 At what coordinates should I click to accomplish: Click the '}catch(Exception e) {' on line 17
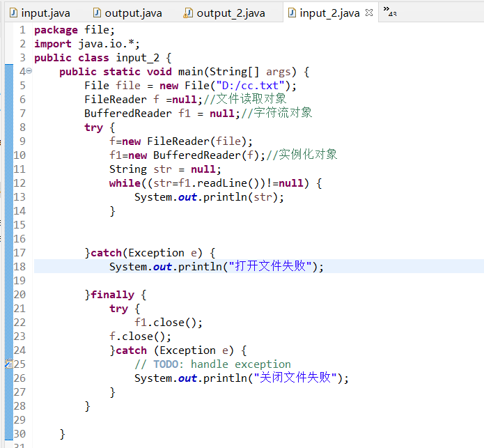pos(150,253)
